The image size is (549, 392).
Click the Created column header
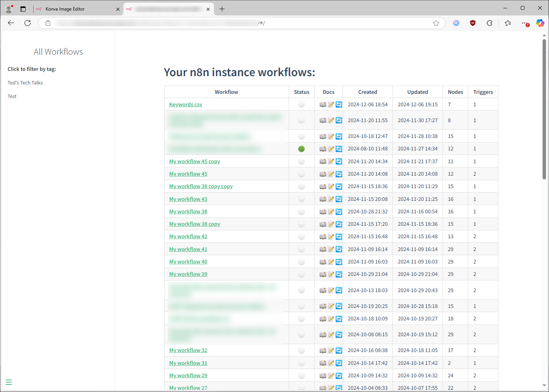(x=368, y=92)
